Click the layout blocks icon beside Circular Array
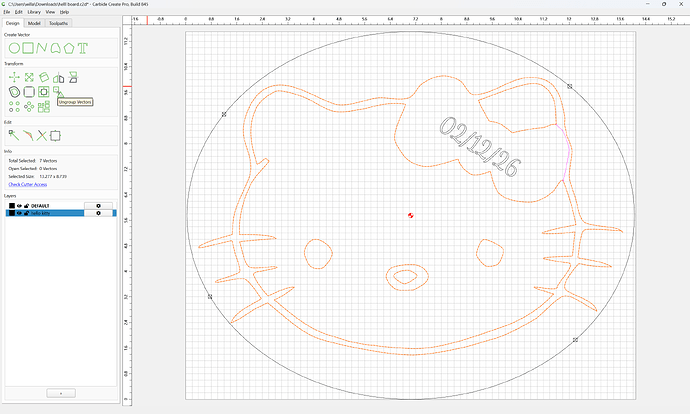This screenshot has width=690, height=414. click(x=44, y=106)
